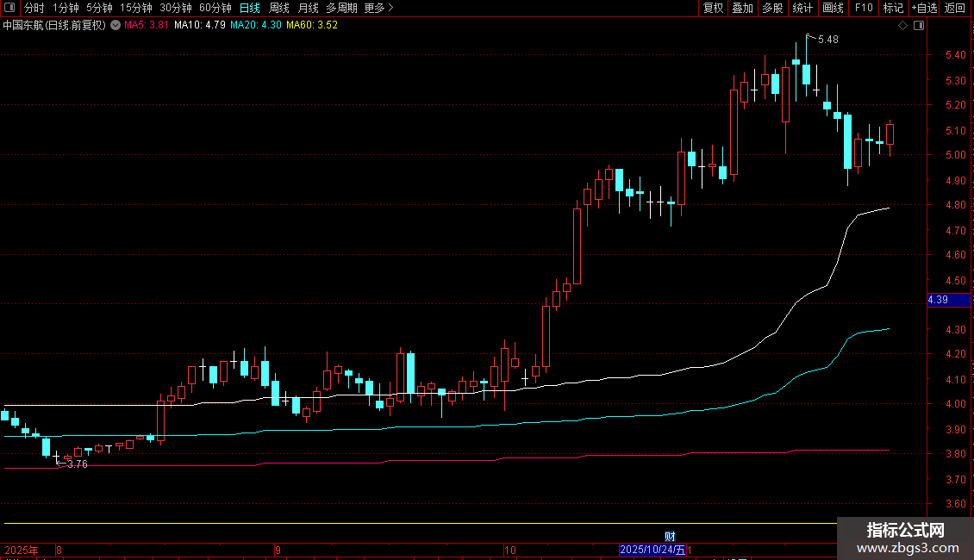The height and width of the screenshot is (560, 974).
Task: Expand the 更多 periods menu
Action: pyautogui.click(x=378, y=8)
